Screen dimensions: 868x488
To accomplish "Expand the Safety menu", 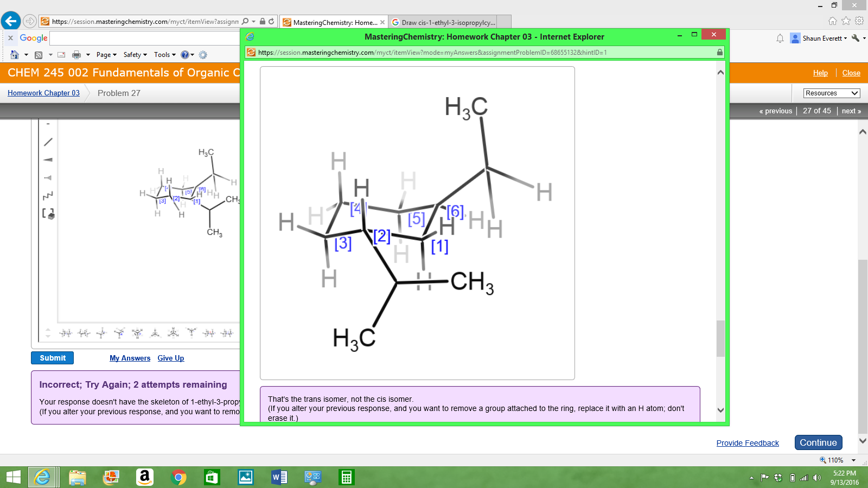I will pyautogui.click(x=135, y=55).
